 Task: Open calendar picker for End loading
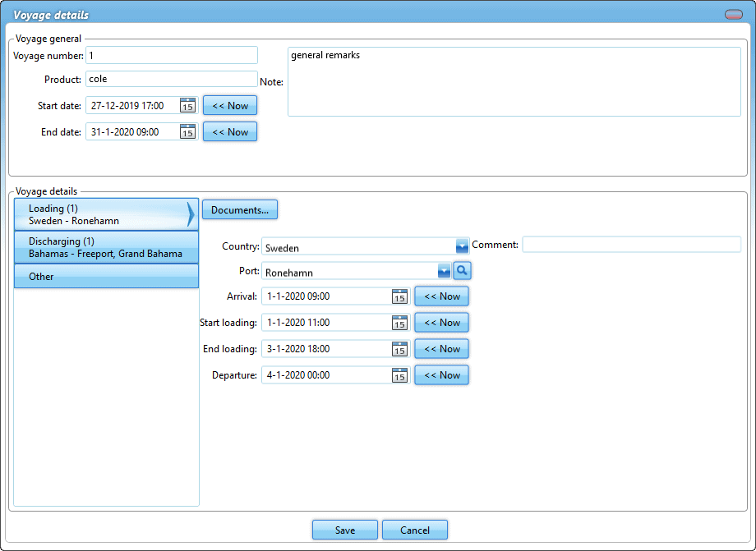click(x=399, y=349)
